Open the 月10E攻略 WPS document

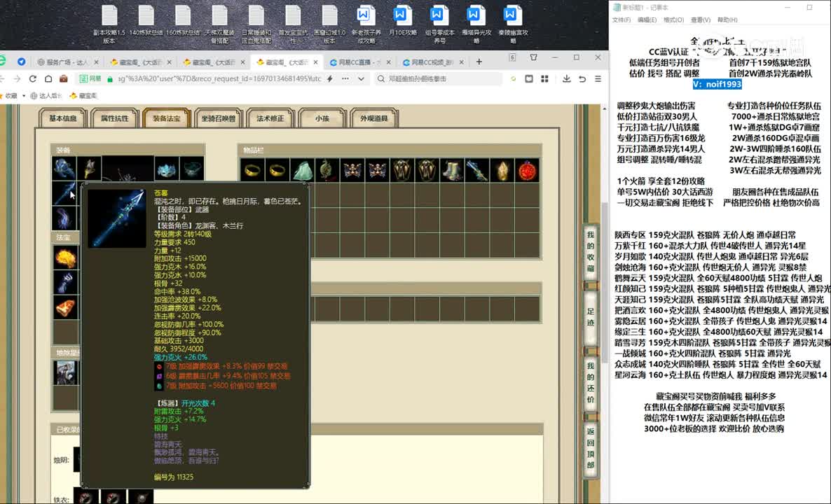click(x=401, y=21)
